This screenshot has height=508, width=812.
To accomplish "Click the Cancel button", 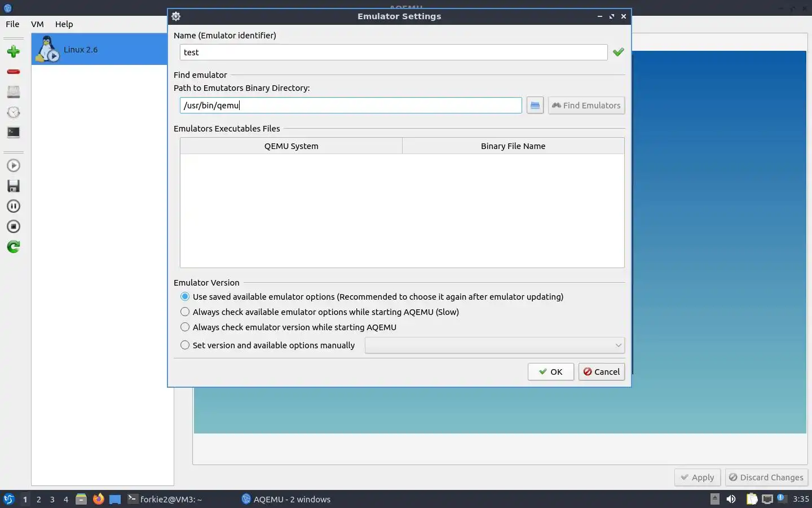I will [602, 372].
